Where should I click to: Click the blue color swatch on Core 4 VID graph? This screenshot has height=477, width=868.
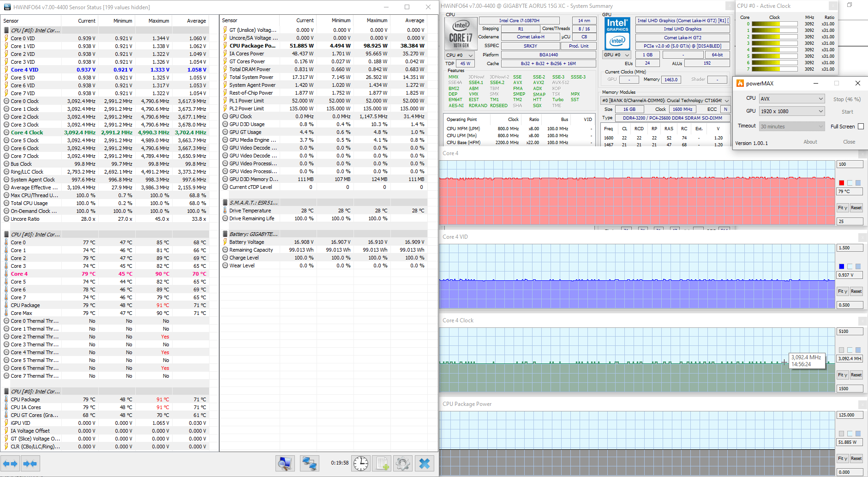click(842, 266)
